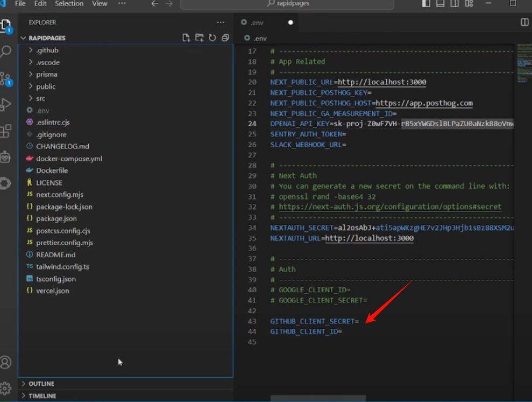Open the next-auth.js.org configuration link

(390, 207)
